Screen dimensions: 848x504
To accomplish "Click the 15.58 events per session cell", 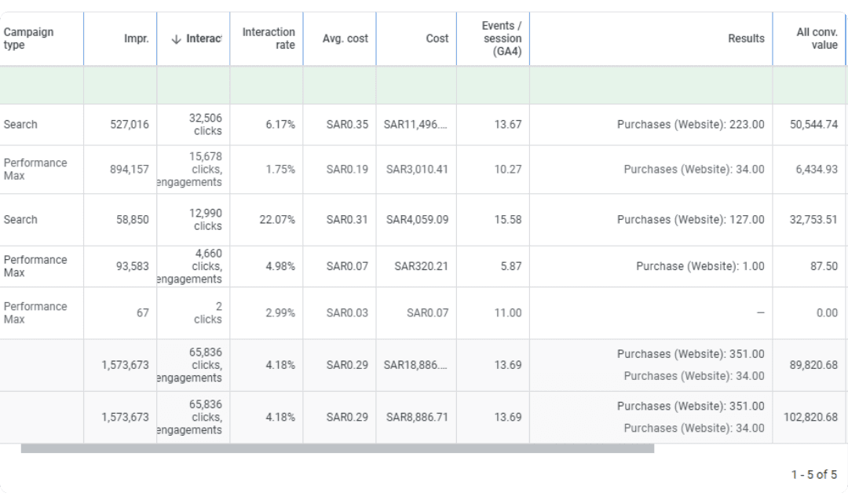I will [x=508, y=220].
